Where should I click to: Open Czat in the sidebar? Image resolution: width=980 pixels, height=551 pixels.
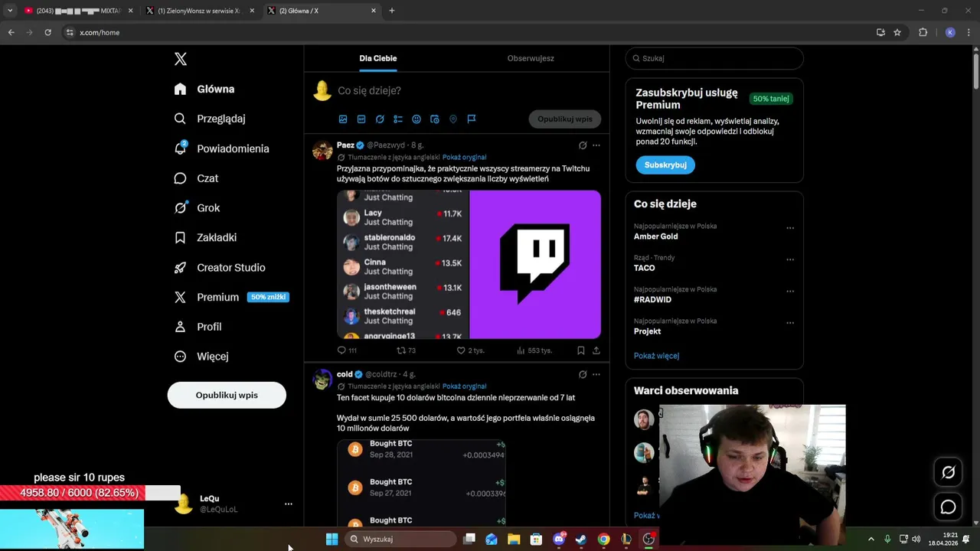pos(196,178)
